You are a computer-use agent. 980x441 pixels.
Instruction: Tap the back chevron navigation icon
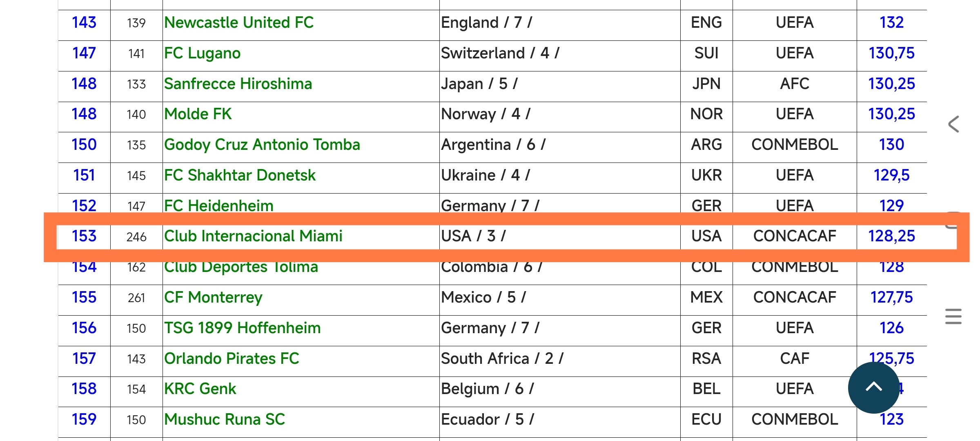(x=953, y=124)
